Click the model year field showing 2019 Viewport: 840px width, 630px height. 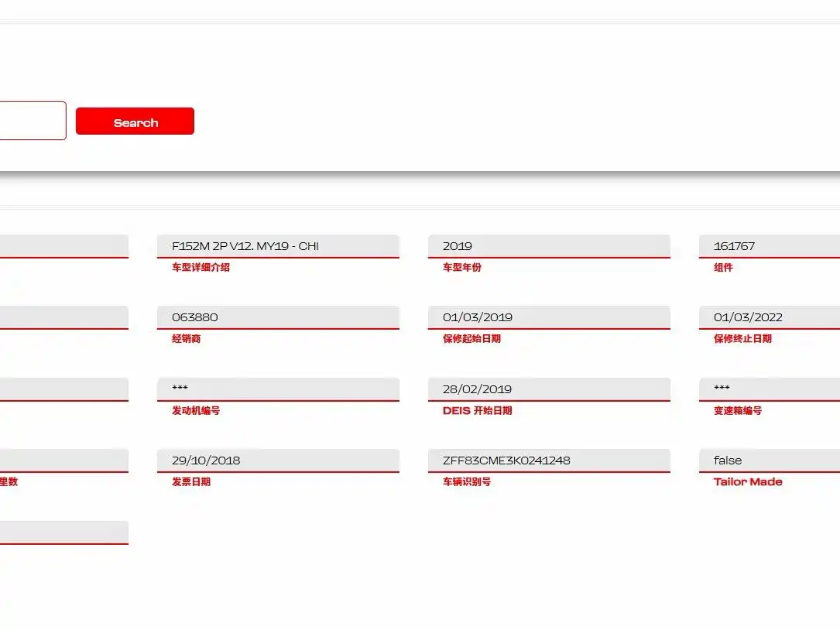549,246
